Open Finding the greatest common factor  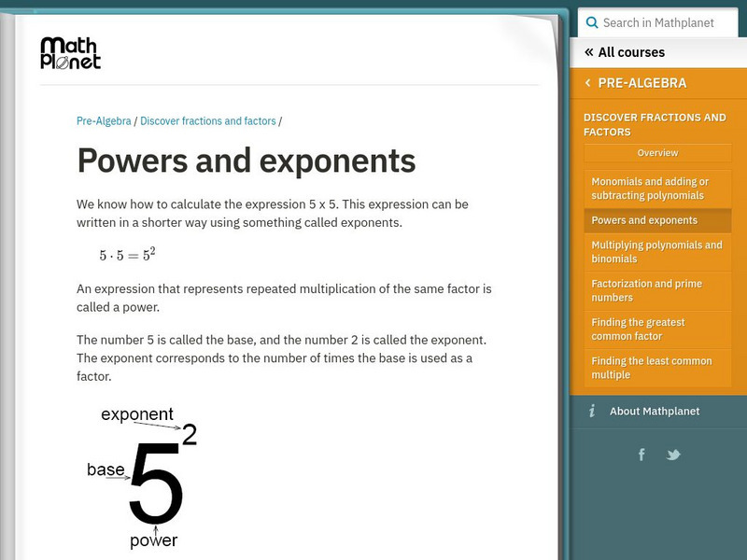[657, 329]
